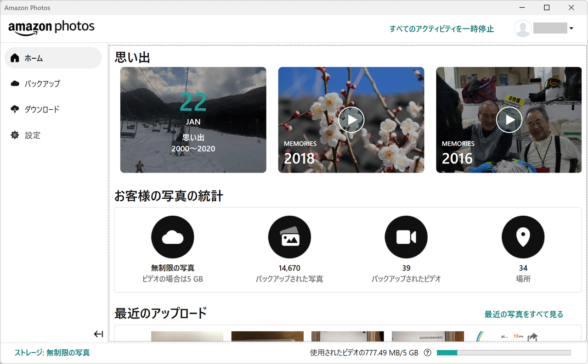Open the ホーム home sidebar item

click(x=53, y=58)
